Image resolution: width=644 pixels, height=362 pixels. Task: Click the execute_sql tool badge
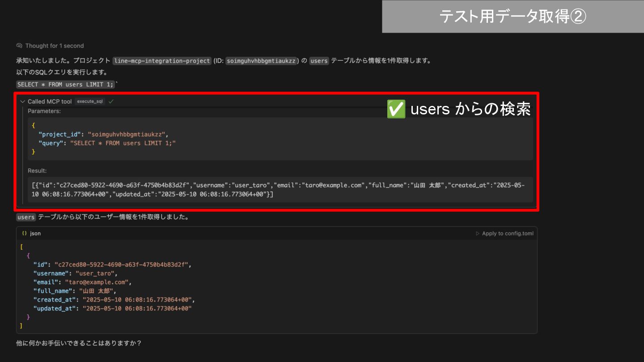click(x=90, y=101)
